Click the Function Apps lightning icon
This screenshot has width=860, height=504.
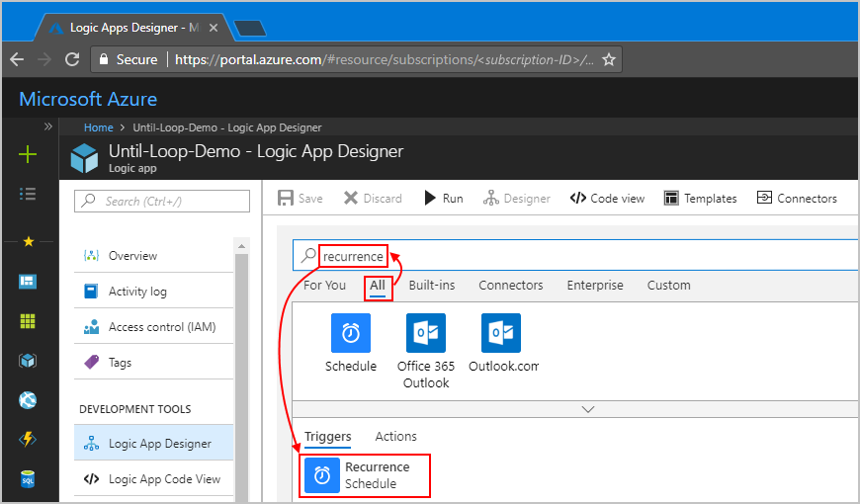(28, 440)
